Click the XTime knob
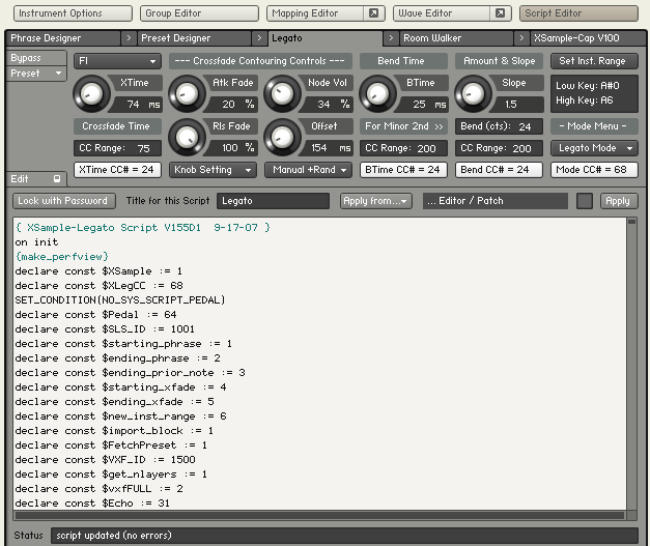Screen dimensions: 650x546 pyautogui.click(x=92, y=94)
